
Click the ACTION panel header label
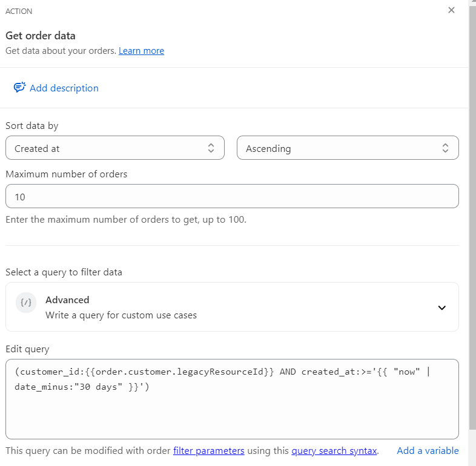click(x=19, y=11)
